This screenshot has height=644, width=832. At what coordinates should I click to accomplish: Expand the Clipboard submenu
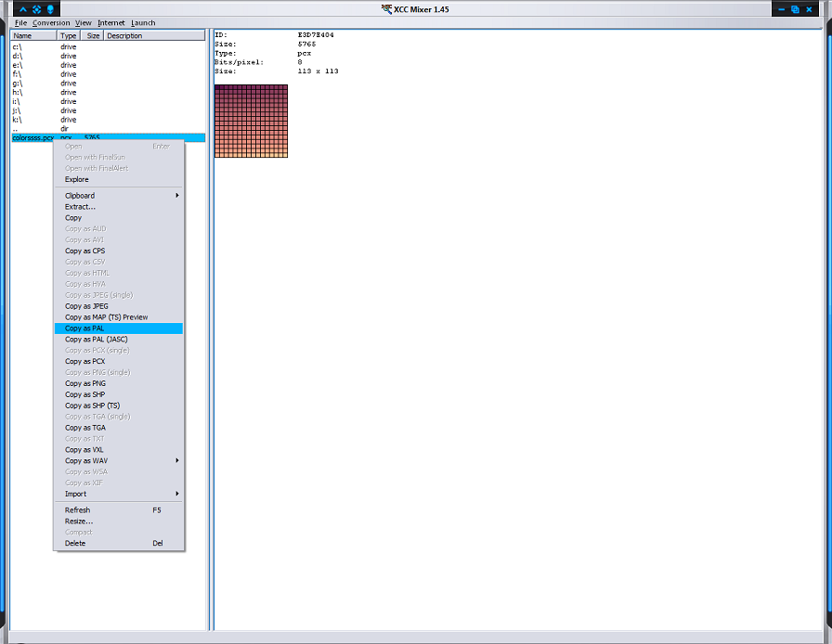coord(121,196)
